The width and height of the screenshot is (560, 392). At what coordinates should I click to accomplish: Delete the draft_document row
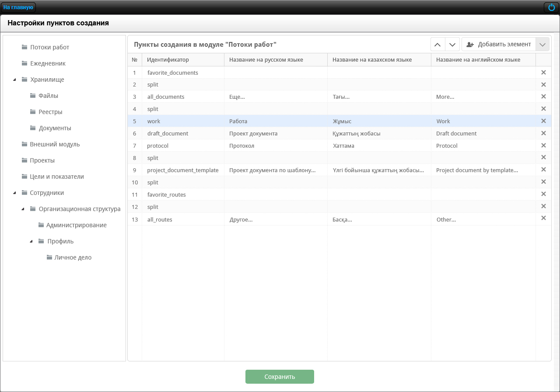[x=543, y=133]
